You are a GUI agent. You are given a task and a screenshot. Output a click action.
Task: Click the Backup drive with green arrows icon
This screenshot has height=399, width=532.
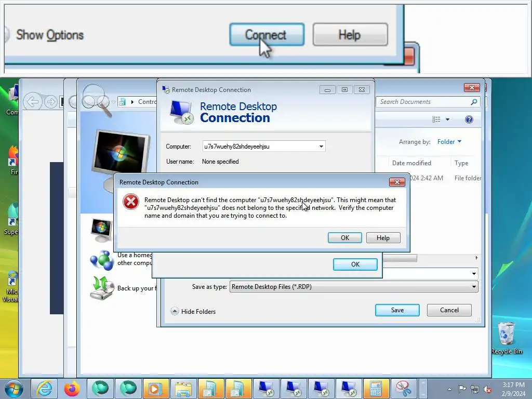pos(102,288)
